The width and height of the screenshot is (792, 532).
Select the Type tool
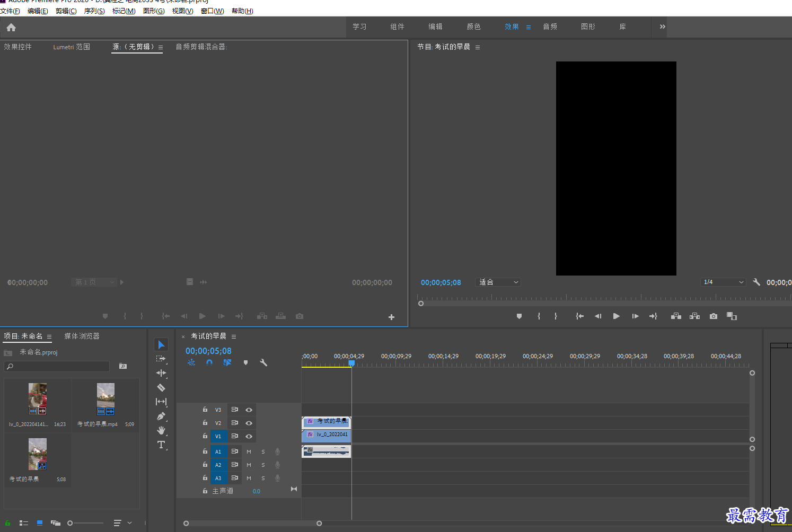click(161, 445)
